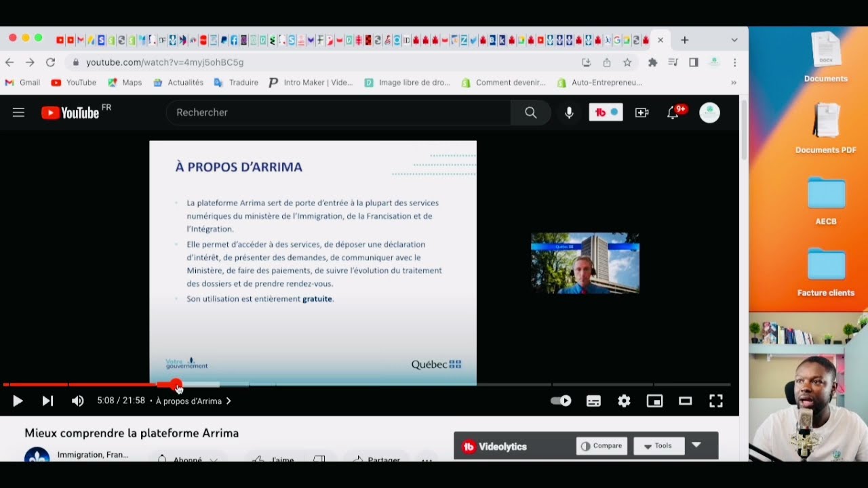This screenshot has height=488, width=868.
Task: Close the current YouTube tab
Action: click(660, 40)
